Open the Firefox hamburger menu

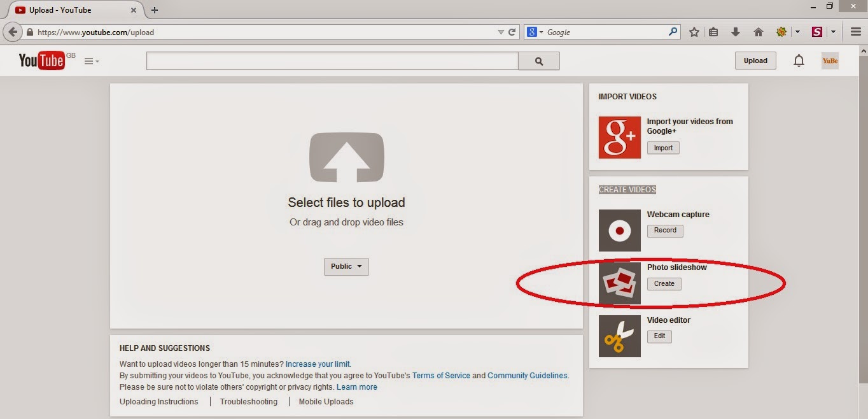(x=856, y=32)
